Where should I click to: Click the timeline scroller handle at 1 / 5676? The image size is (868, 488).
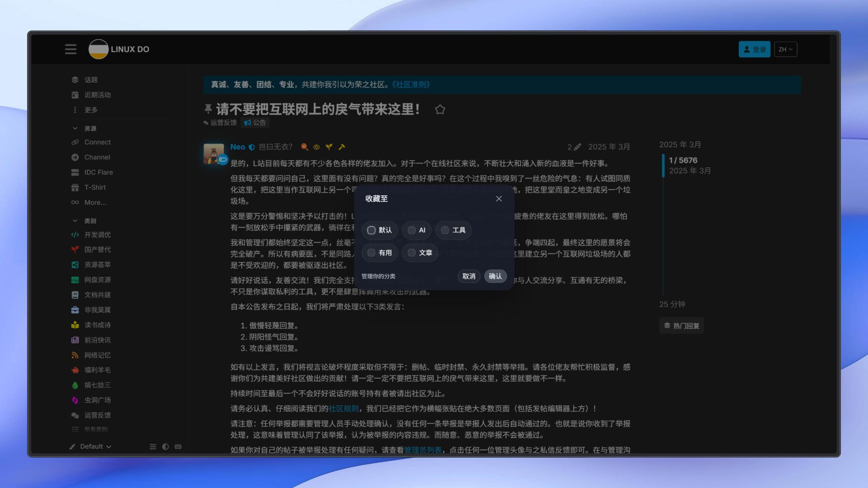(x=663, y=165)
